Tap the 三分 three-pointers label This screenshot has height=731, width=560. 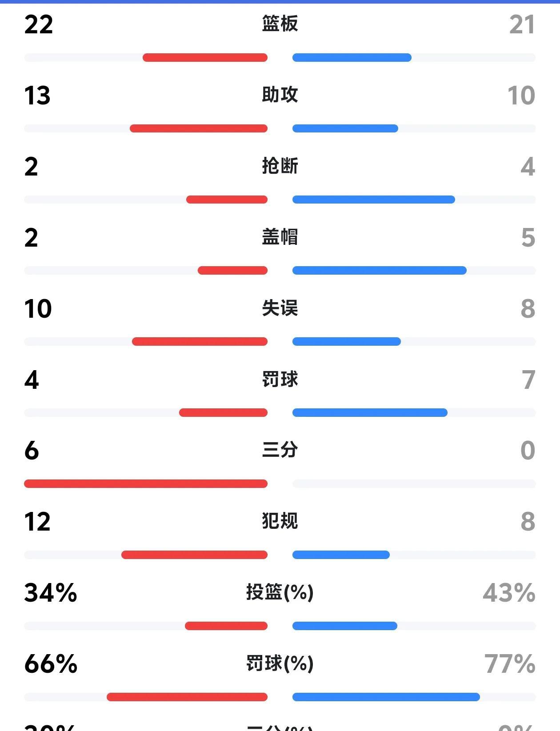coord(280,450)
